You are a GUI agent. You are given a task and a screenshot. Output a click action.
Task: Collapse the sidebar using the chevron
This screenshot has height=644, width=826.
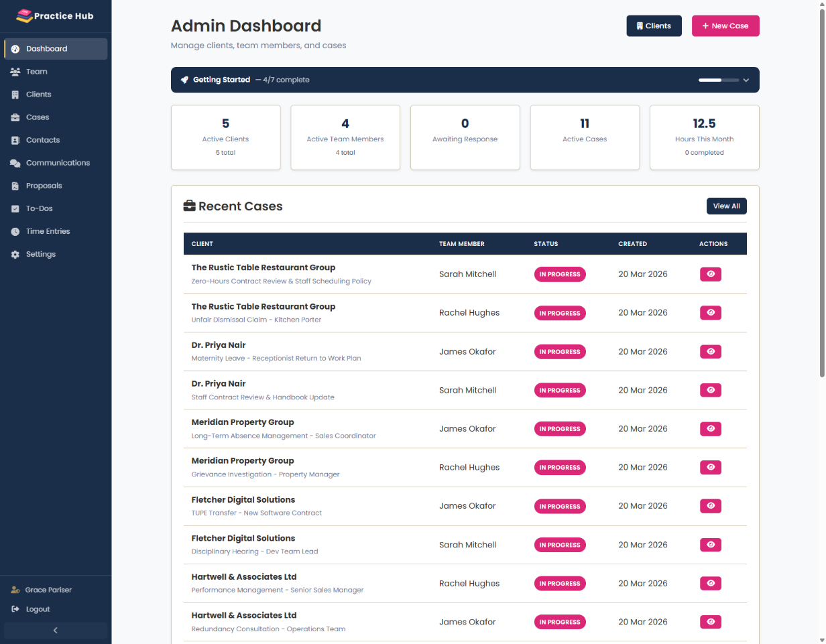click(55, 630)
